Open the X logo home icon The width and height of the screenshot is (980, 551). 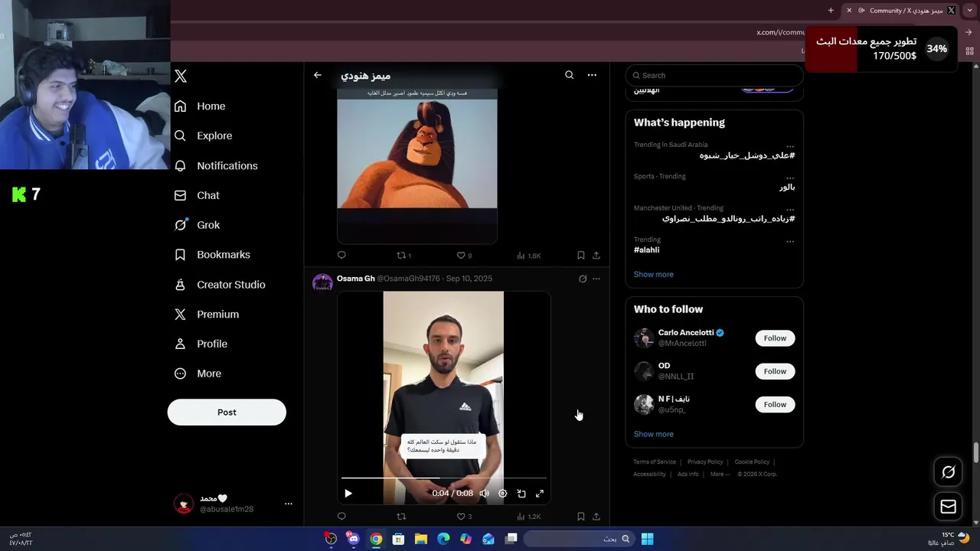click(x=181, y=76)
